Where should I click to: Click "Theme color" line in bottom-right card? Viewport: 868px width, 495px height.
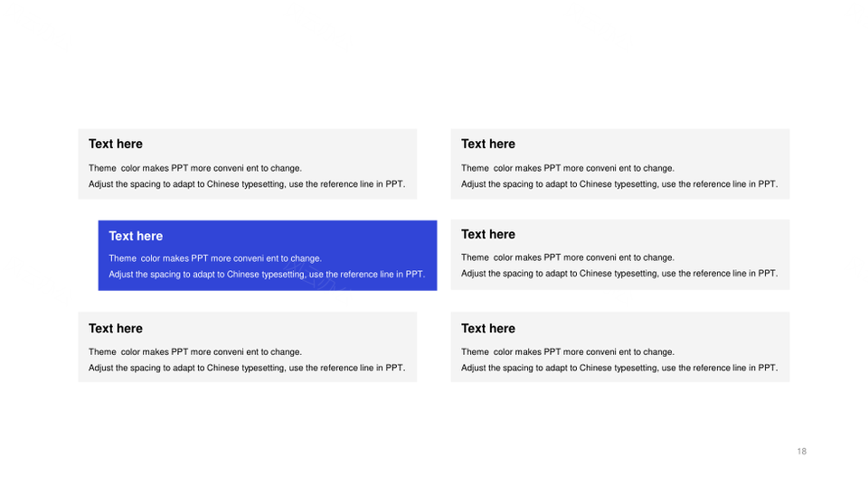pos(568,352)
